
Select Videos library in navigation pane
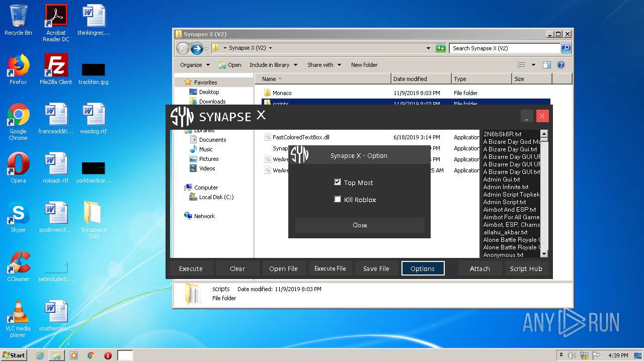pos(207,168)
